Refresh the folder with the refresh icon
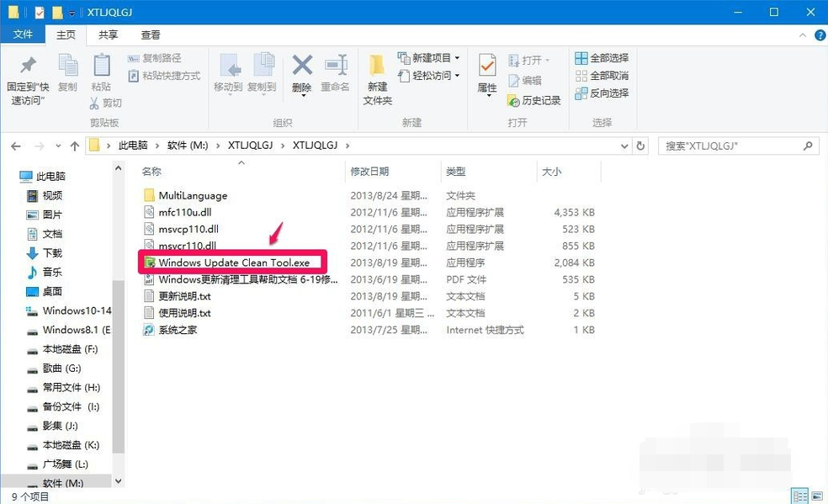Viewport: 828px width, 504px height. (x=640, y=145)
